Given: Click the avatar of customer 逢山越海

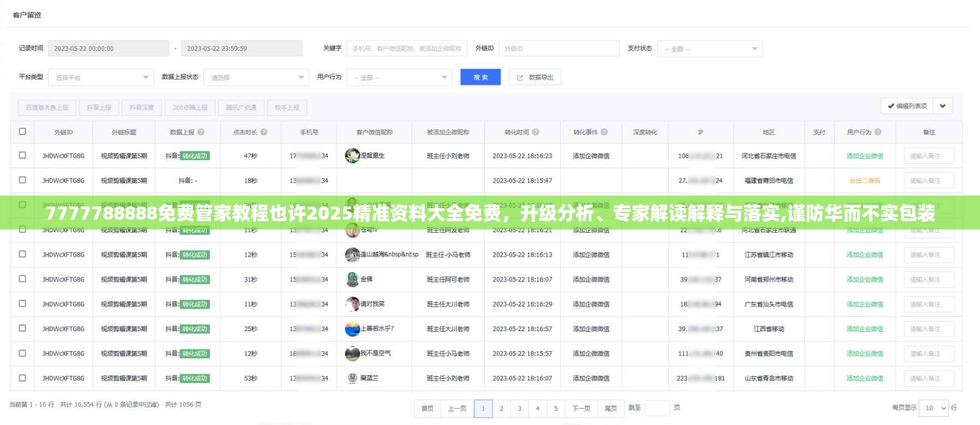Looking at the screenshot, I should click(x=352, y=255).
